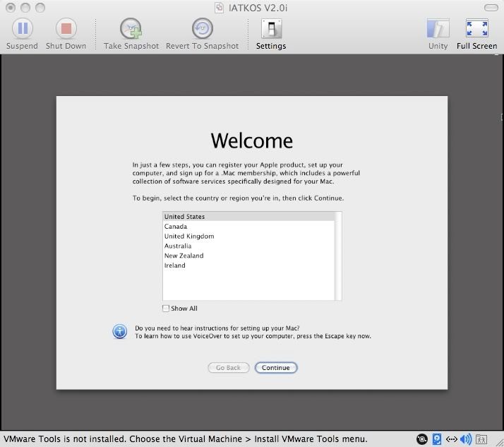Click the shared folders status icon
The height and width of the screenshot is (447, 504).
(481, 439)
